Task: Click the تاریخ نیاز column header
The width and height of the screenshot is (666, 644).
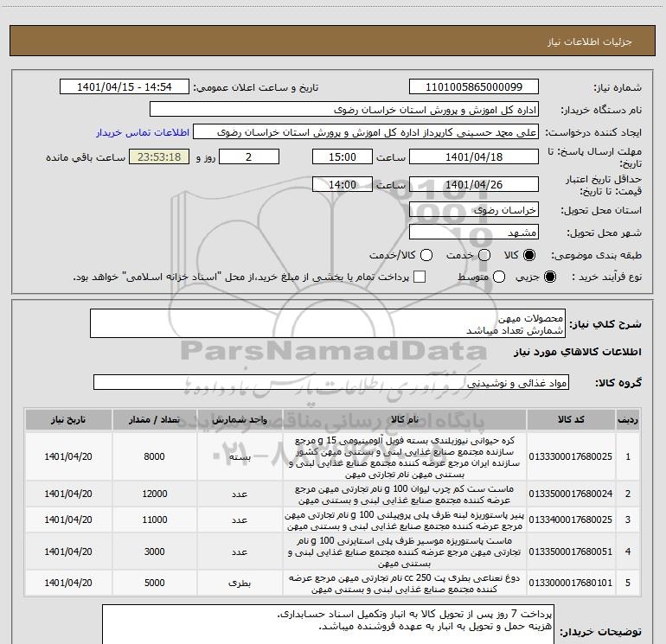Action: click(x=68, y=420)
